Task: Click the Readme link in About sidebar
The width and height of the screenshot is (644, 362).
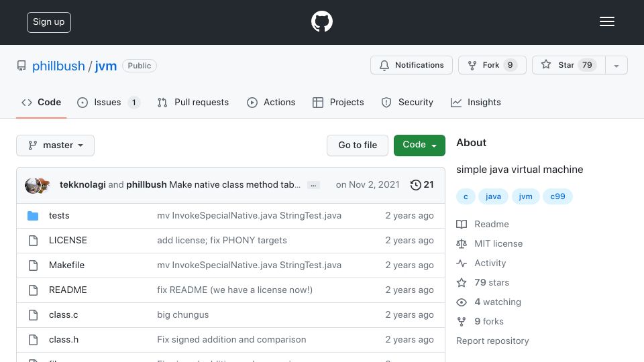Action: pos(491,224)
